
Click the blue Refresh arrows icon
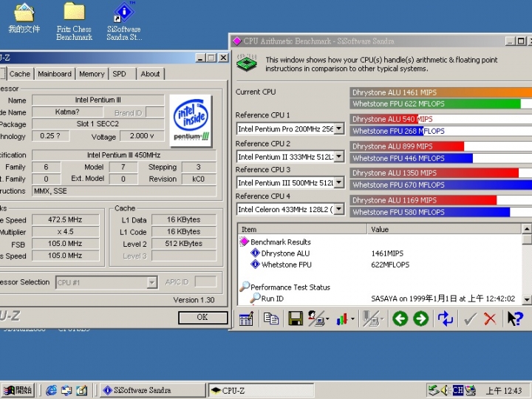(x=445, y=318)
